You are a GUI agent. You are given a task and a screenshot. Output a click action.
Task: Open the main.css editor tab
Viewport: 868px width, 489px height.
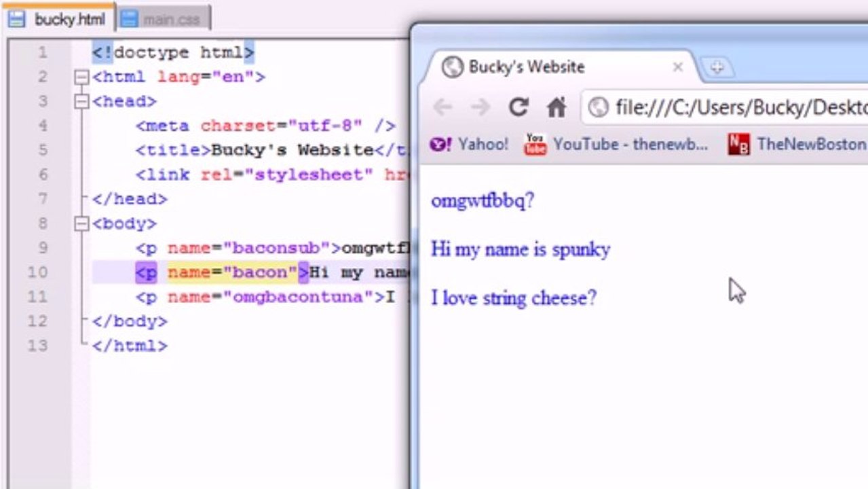coord(163,20)
